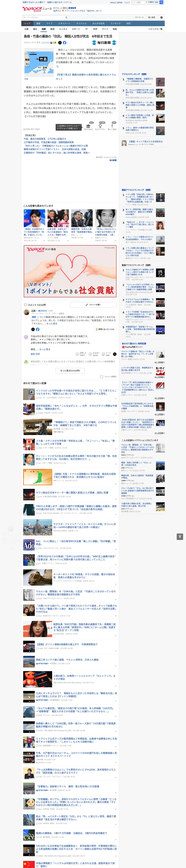Select the エンタメ category tab
The width and height of the screenshot is (186, 868).
[63, 29]
